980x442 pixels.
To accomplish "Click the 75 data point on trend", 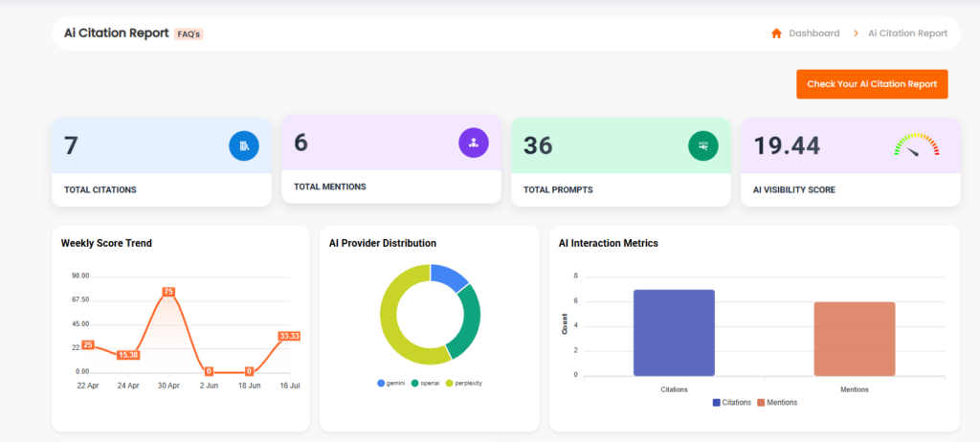I will click(168, 292).
